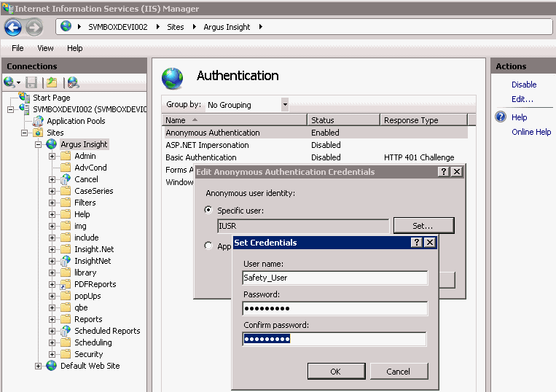556x392 pixels.
Task: Click the Scheduled Reports application icon
Action: pos(66,331)
